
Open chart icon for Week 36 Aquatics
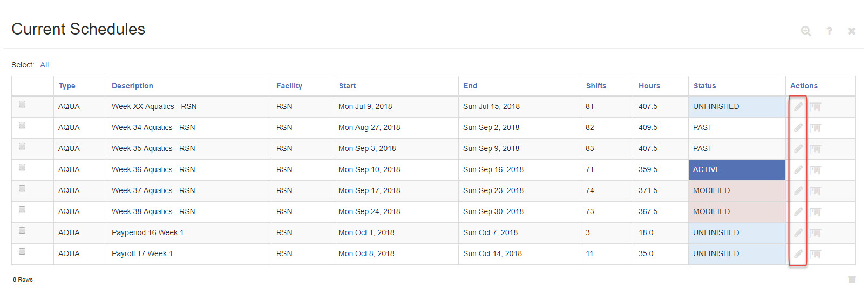815,170
